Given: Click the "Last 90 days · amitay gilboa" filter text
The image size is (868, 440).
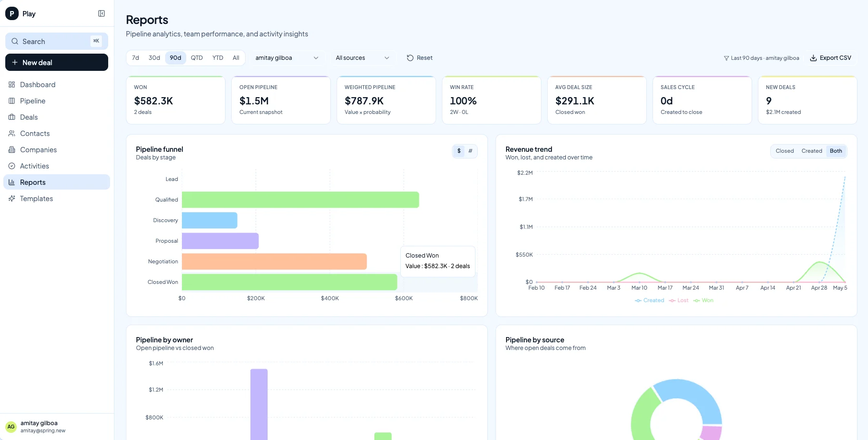Looking at the screenshot, I should click(x=765, y=58).
